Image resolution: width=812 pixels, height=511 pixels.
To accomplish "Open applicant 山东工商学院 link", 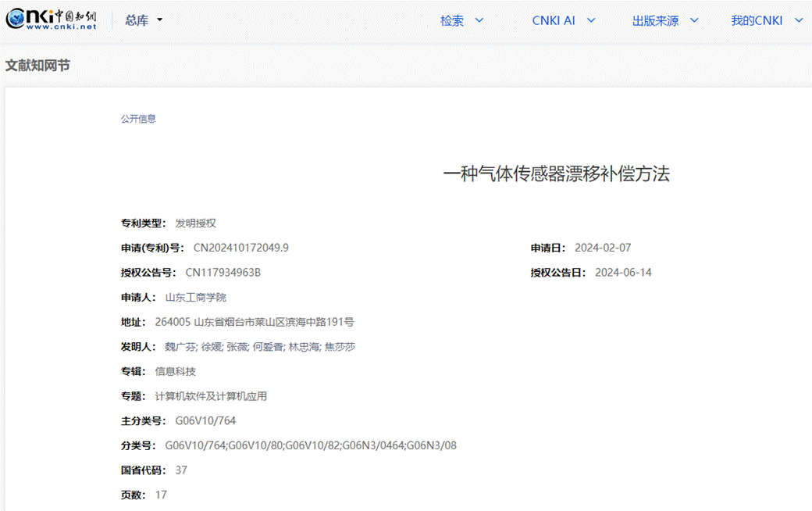I will pyautogui.click(x=196, y=297).
